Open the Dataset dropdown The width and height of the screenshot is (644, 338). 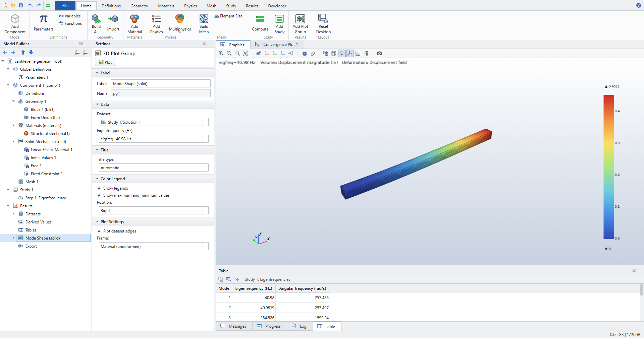pyautogui.click(x=154, y=122)
